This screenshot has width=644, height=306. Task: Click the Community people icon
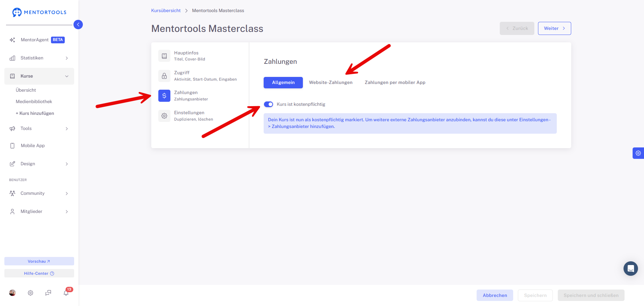[x=12, y=193]
